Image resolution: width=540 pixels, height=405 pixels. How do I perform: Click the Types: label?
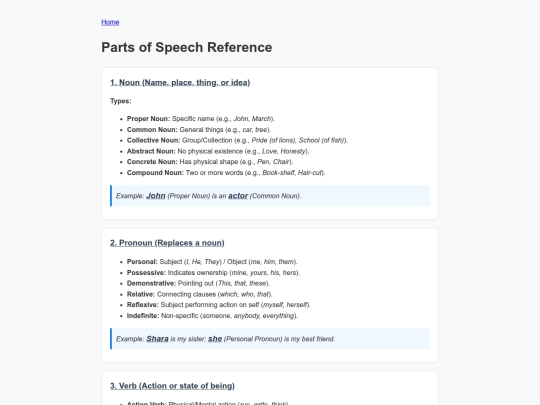pyautogui.click(x=121, y=101)
